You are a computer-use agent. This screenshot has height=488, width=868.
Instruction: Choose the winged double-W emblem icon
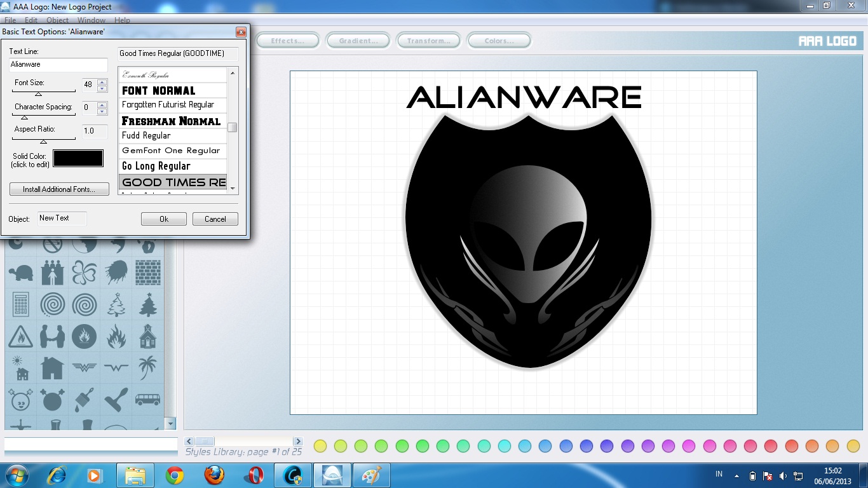tap(84, 368)
